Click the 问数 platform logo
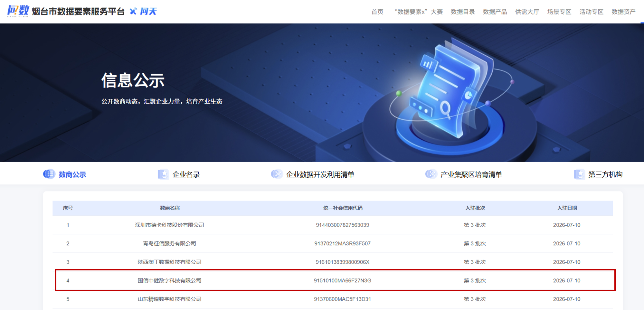The image size is (644, 310). tap(18, 11)
